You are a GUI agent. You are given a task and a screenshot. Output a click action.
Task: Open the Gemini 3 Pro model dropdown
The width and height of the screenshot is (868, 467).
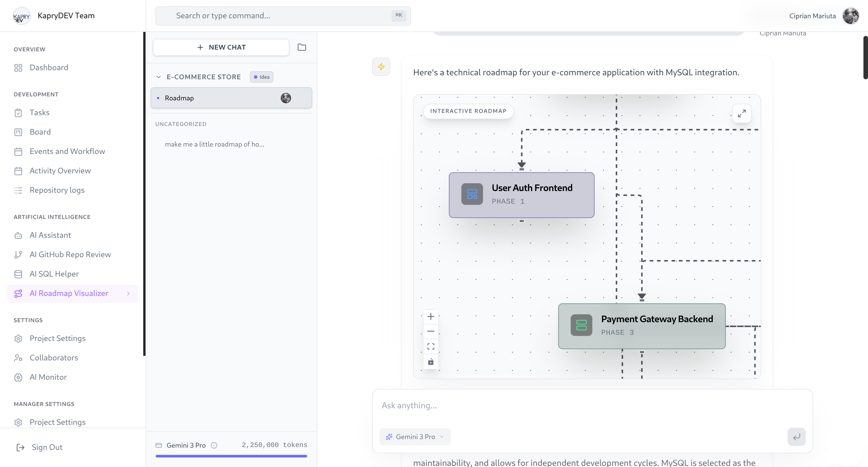tap(415, 437)
